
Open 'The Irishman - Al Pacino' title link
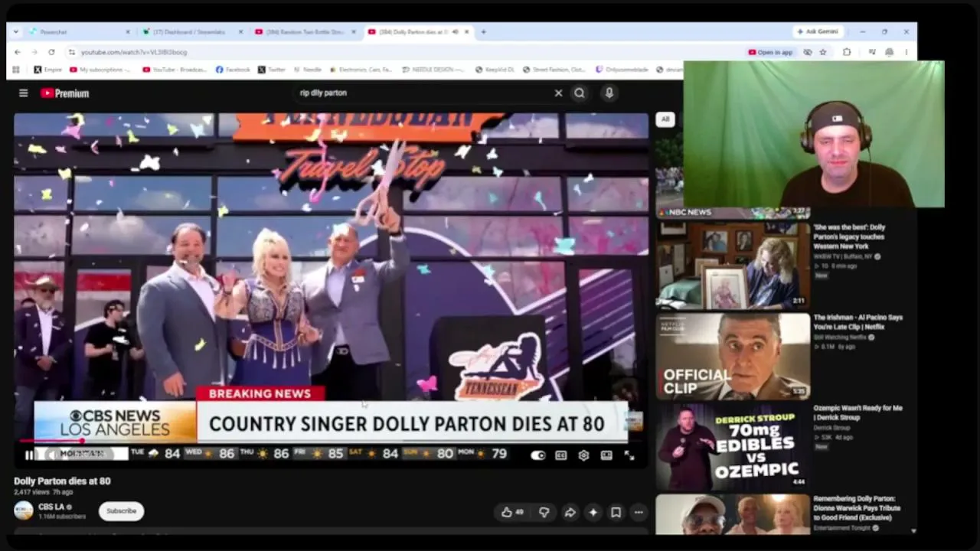858,321
